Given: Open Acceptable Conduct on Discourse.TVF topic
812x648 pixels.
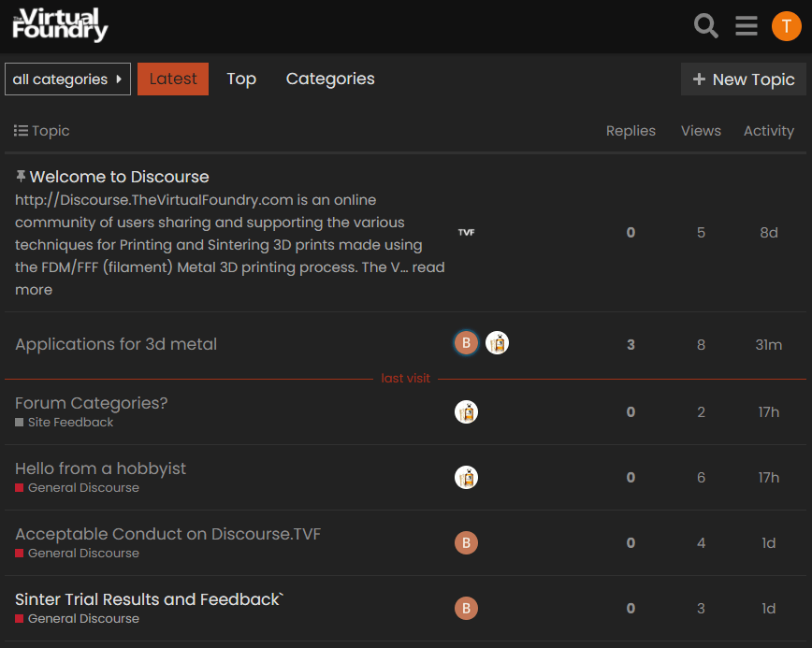Looking at the screenshot, I should coord(167,534).
